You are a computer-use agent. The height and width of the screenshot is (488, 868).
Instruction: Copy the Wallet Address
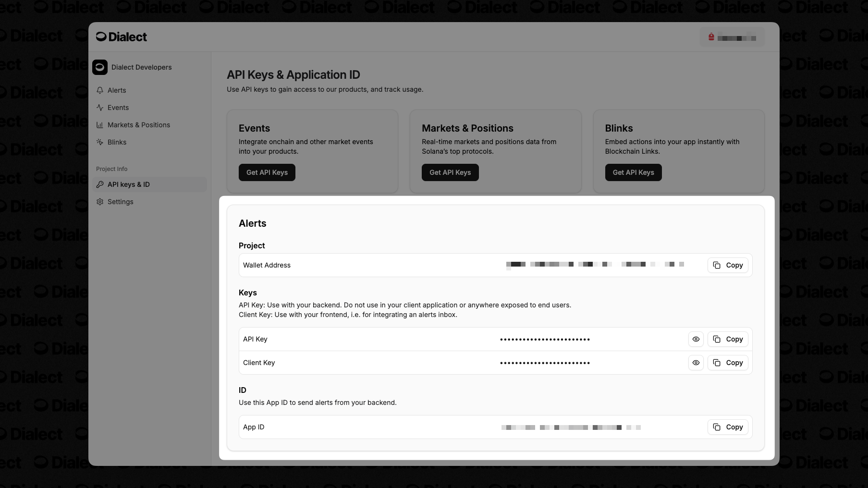pyautogui.click(x=728, y=265)
